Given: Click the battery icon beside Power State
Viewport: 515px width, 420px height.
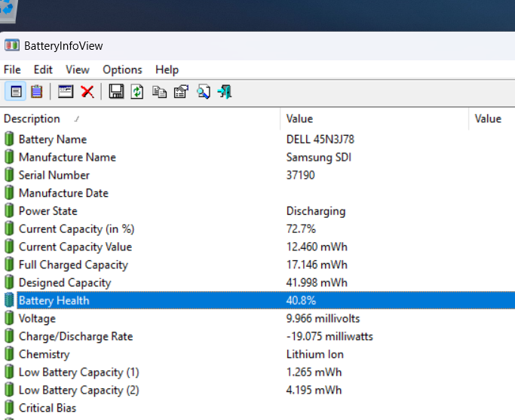Looking at the screenshot, I should coord(9,210).
